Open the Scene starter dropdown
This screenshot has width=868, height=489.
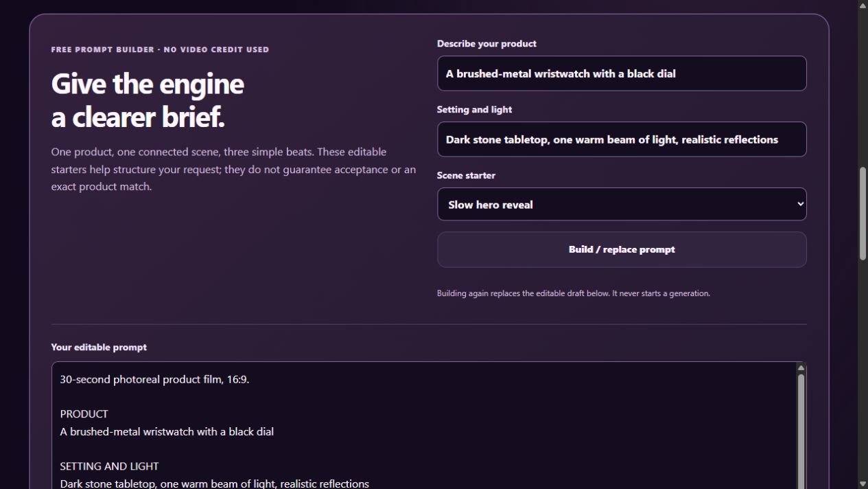(622, 205)
